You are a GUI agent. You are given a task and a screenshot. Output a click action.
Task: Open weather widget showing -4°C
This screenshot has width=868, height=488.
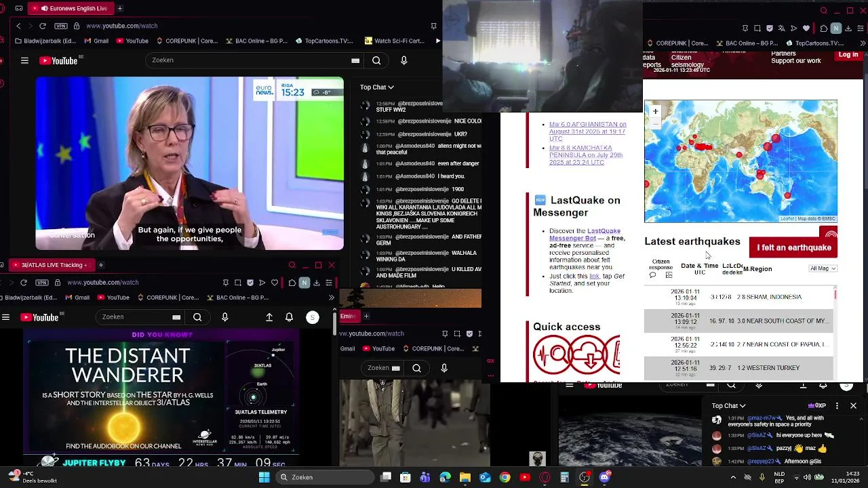point(32,477)
